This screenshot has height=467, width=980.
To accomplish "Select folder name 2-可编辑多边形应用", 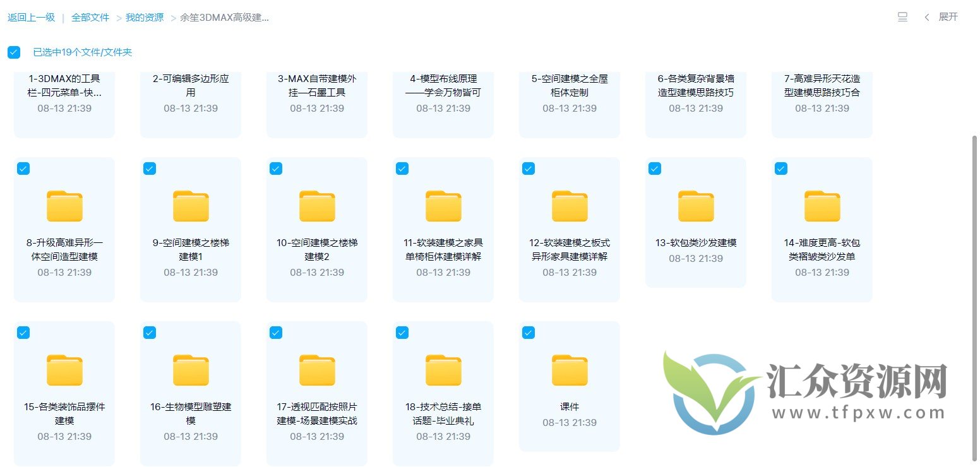I will 191,86.
